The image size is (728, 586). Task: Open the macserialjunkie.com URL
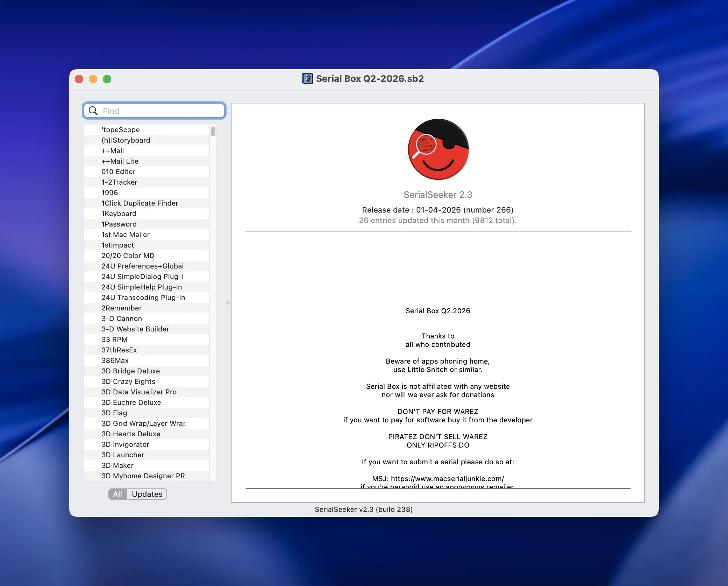(x=447, y=479)
